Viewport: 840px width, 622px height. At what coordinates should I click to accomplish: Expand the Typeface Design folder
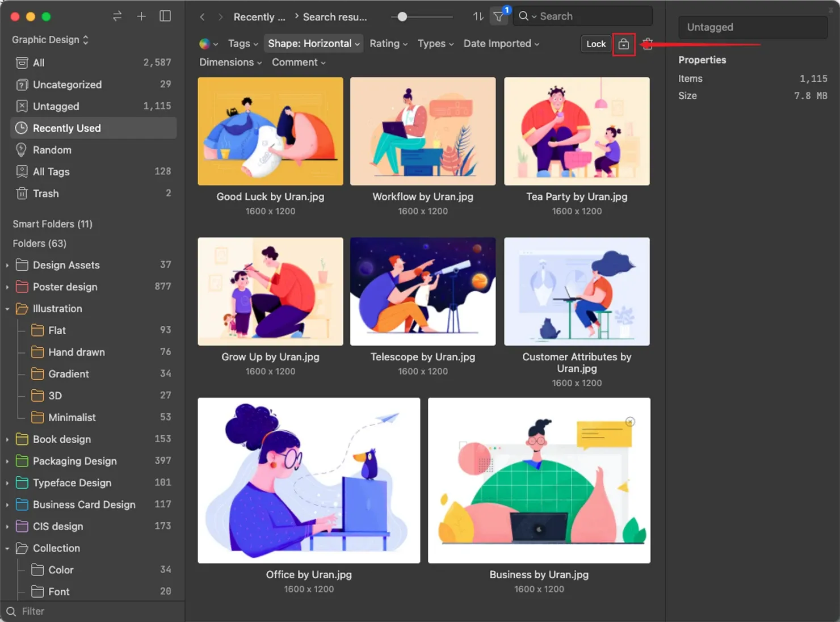click(7, 483)
